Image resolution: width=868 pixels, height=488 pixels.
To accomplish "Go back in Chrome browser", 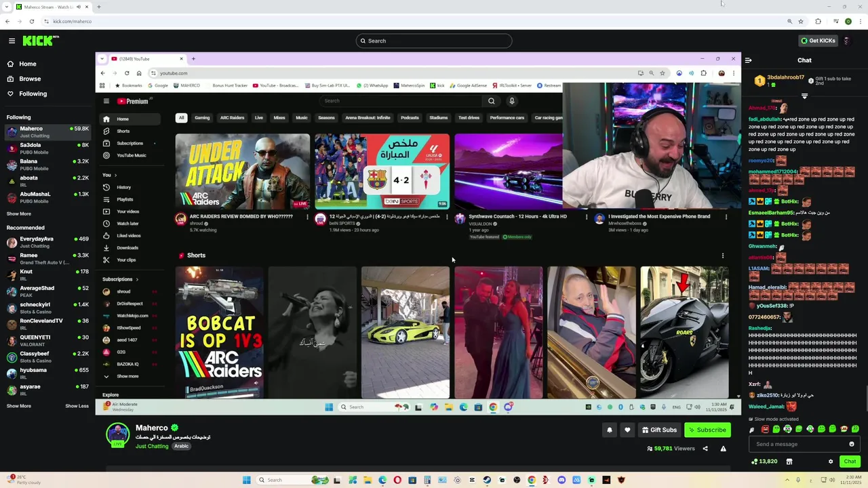I will coord(7,21).
